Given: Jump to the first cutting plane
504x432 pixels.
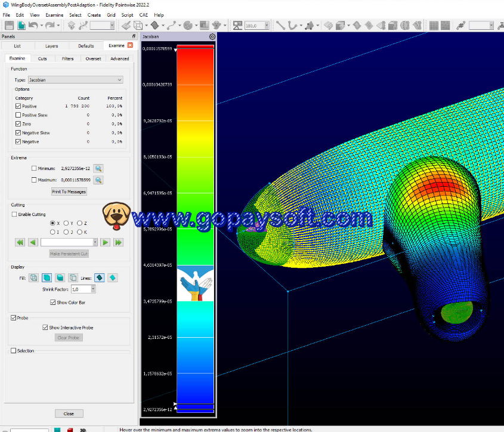Looking at the screenshot, I should click(x=20, y=242).
